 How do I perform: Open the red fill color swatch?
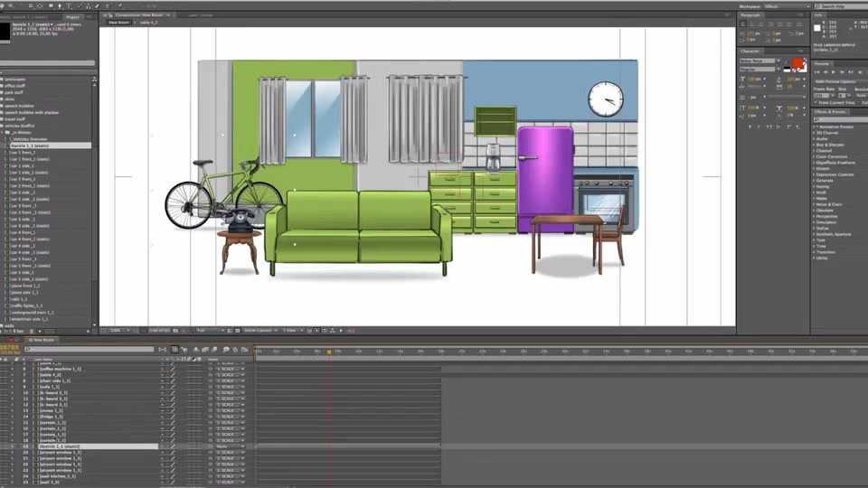point(797,62)
